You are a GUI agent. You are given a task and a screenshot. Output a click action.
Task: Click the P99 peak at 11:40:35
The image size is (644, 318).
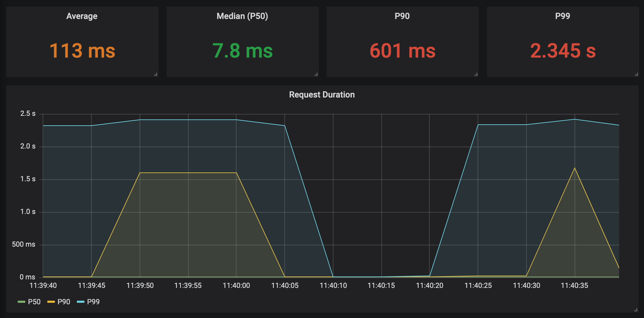tap(575, 119)
